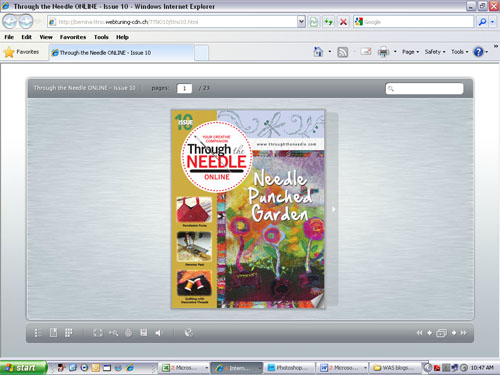The image size is (500, 375).
Task: Click the magnifier search button
Action: point(482,22)
